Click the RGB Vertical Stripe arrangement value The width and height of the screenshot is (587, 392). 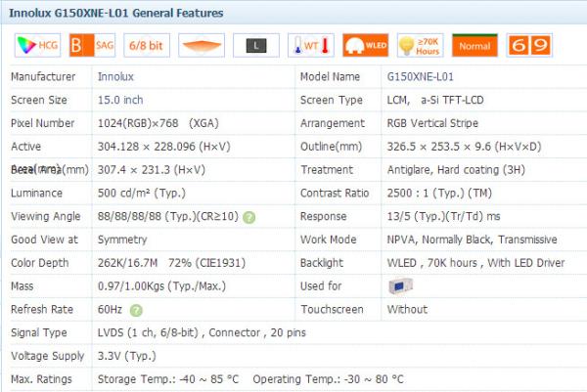[x=432, y=123]
